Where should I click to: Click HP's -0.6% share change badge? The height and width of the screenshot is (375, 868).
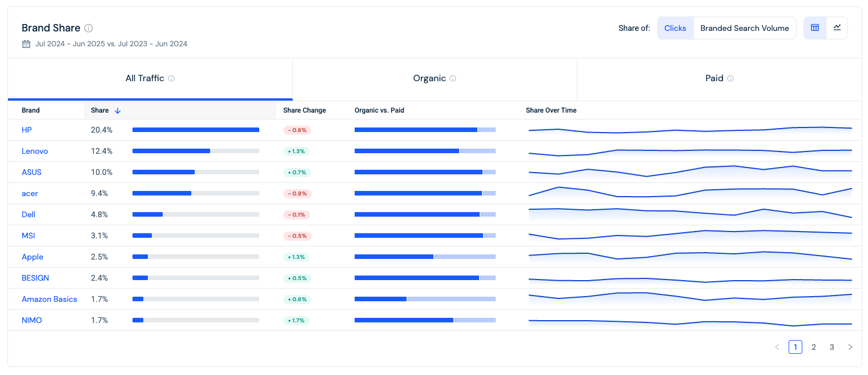297,130
